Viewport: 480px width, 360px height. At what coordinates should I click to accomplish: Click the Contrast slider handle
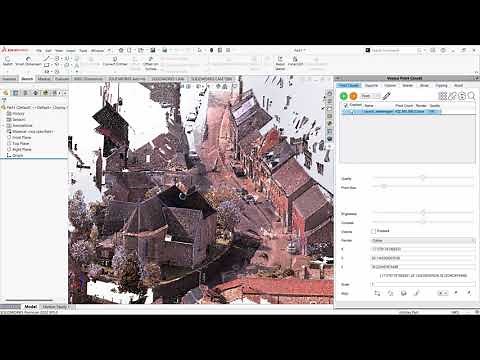[x=423, y=221]
